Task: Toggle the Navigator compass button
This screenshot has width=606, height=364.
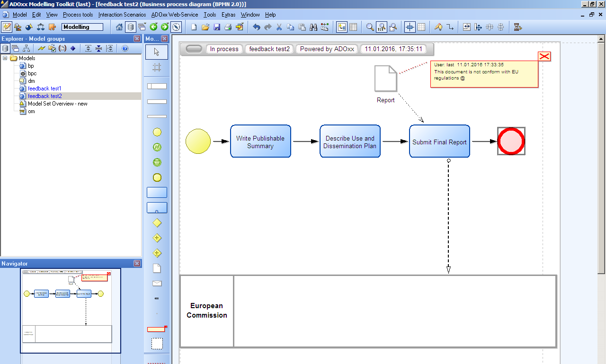Action: [x=176, y=27]
